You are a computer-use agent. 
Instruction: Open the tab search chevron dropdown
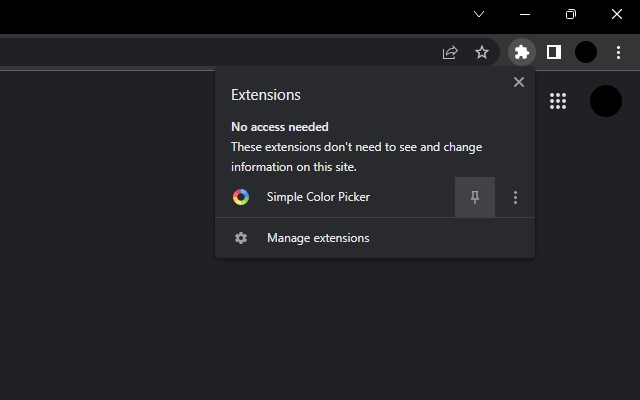[x=479, y=14]
